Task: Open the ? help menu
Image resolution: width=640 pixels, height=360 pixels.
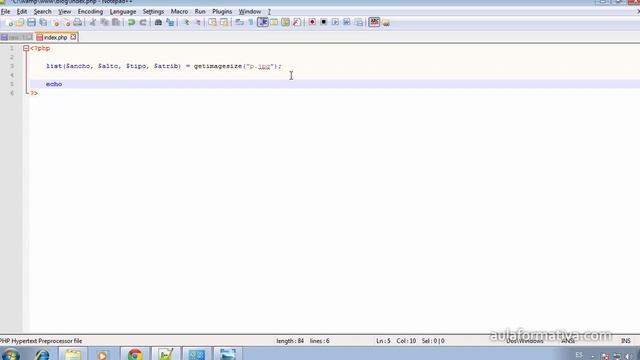Action: (269, 11)
